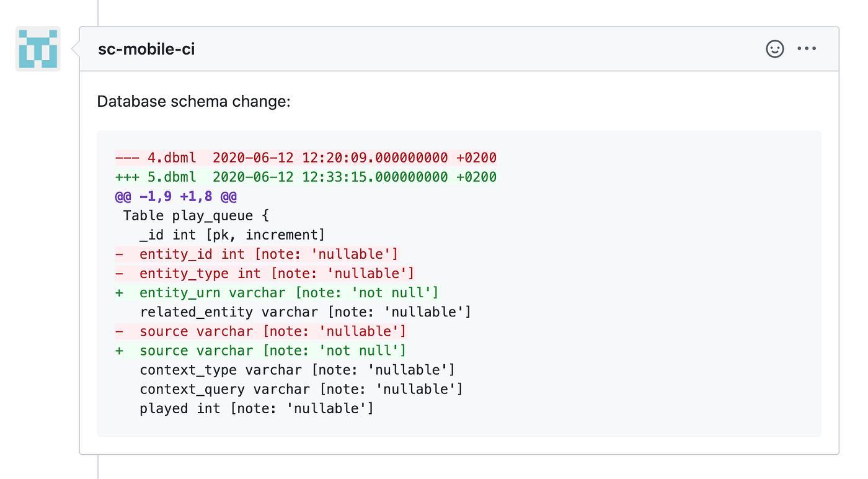868x479 pixels.
Task: Select the removed entity_id diff line
Action: [x=256, y=254]
